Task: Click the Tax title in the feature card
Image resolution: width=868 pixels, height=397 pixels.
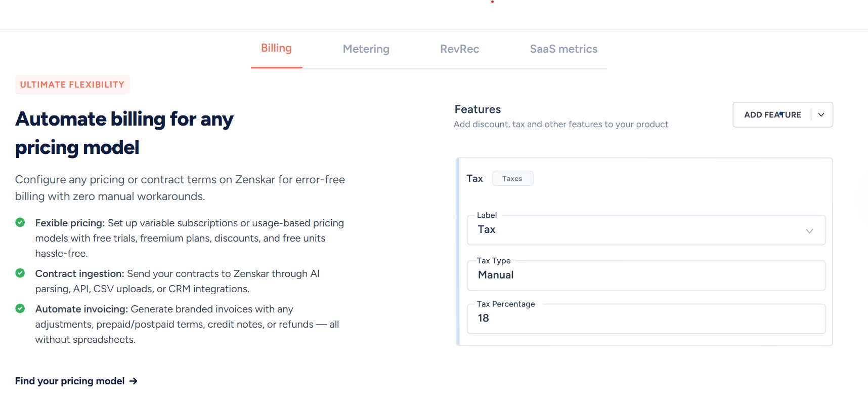Action: point(474,178)
